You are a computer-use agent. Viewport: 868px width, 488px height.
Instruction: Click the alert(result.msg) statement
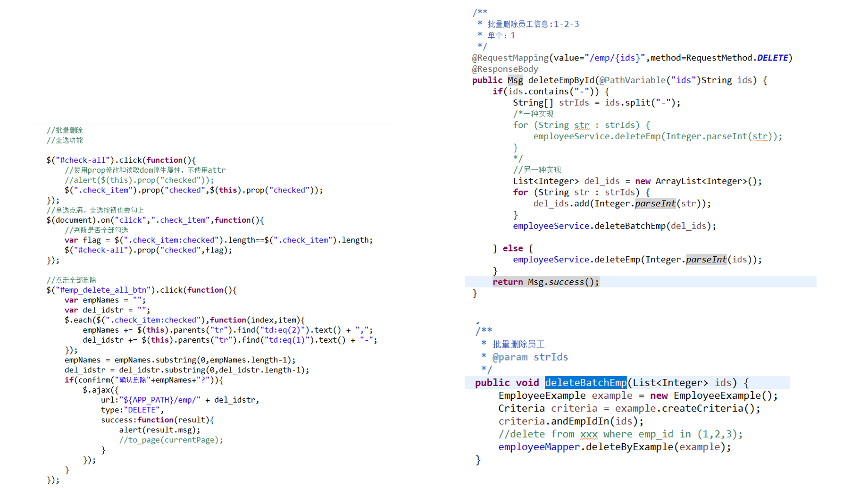point(159,430)
